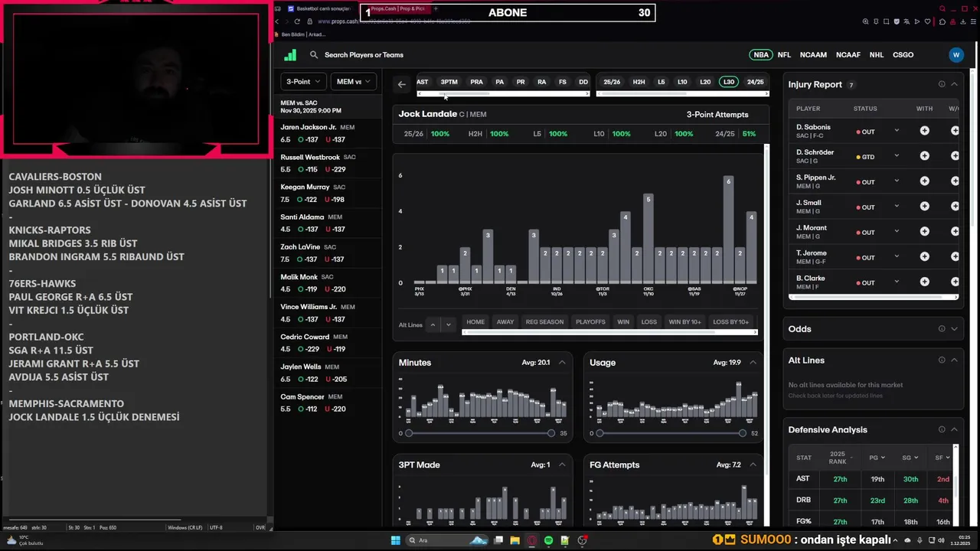This screenshot has width=980, height=551.
Task: Collapse the Minutes chart card
Action: [562, 363]
